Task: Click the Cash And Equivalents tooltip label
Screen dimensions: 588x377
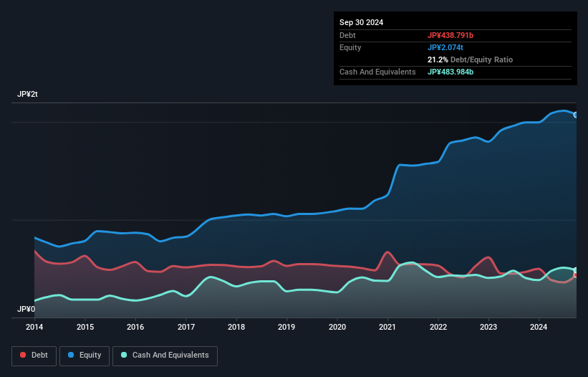Action: (x=377, y=72)
